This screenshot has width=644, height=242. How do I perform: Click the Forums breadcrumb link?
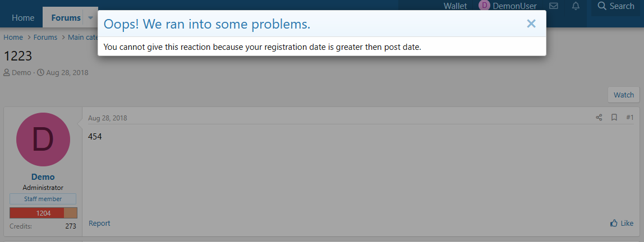pyautogui.click(x=45, y=38)
